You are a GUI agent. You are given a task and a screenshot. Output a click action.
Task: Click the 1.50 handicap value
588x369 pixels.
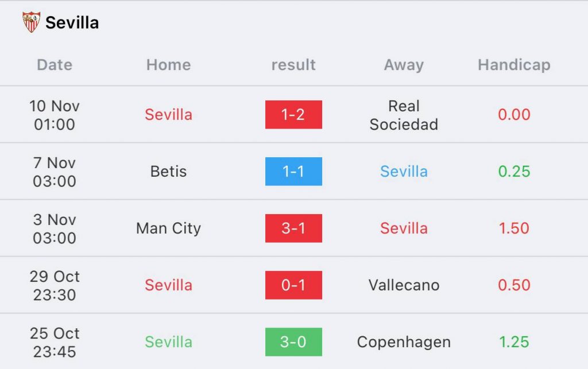[514, 228]
